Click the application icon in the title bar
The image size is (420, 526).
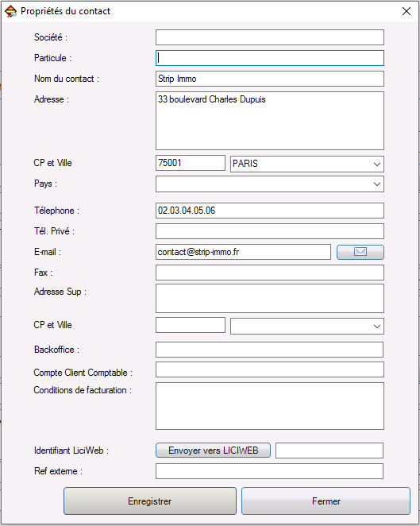[11, 11]
